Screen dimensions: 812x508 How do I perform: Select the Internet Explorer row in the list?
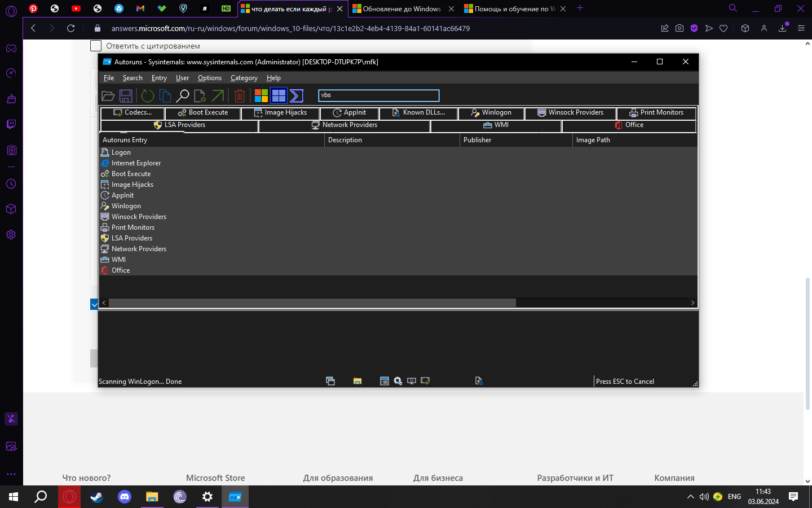[x=398, y=163]
